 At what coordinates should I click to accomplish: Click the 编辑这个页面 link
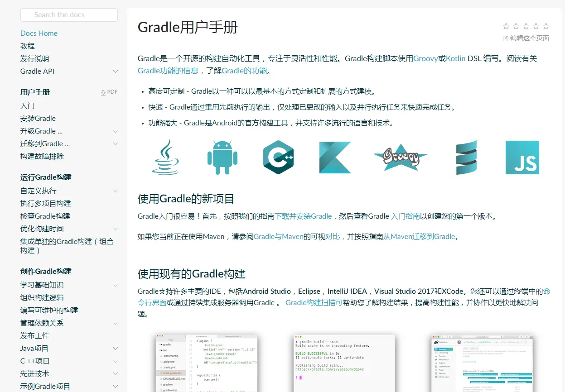click(x=530, y=38)
